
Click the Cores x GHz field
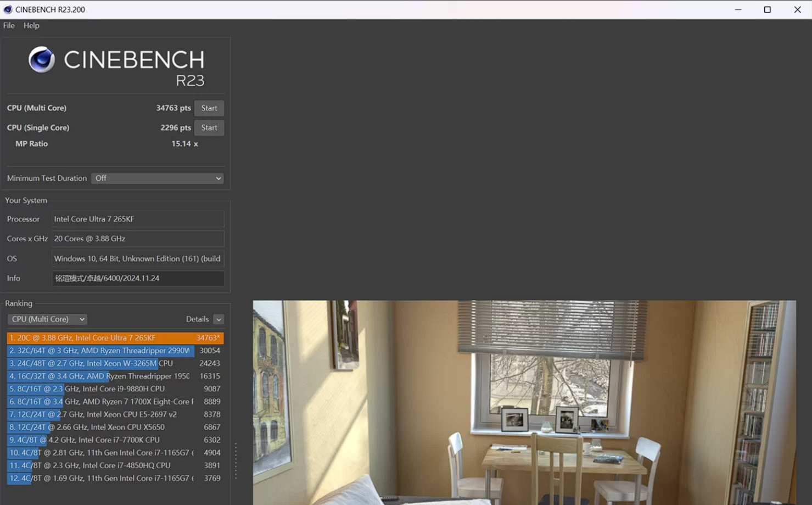[x=138, y=238]
